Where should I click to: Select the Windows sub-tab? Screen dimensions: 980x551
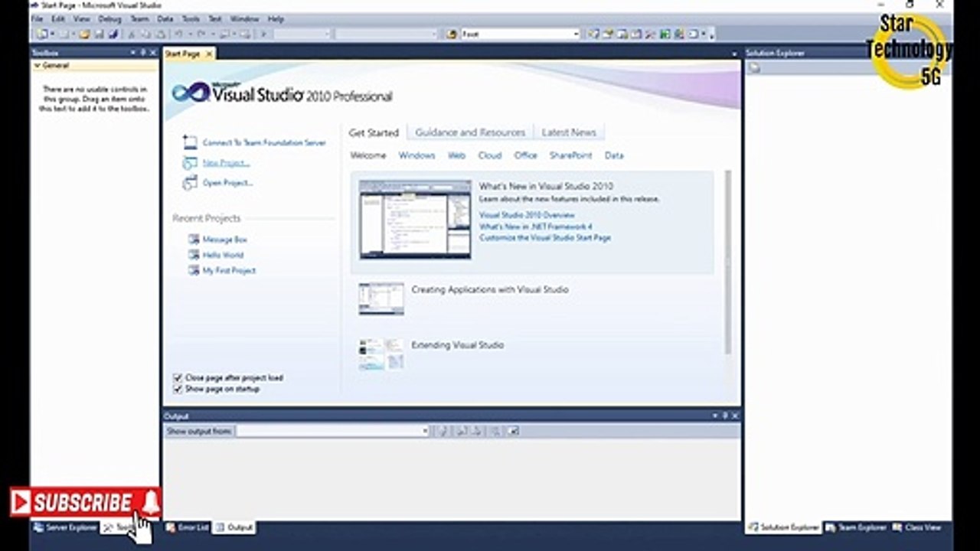(416, 155)
